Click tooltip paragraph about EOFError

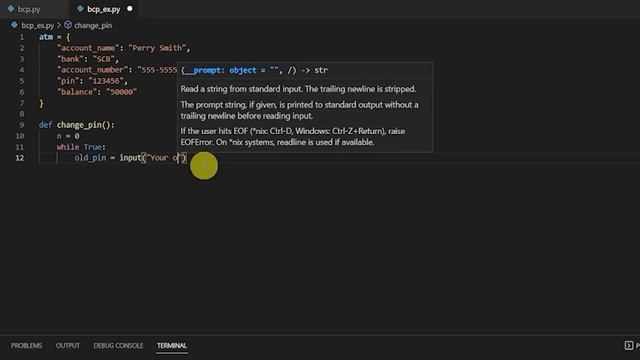(x=293, y=137)
